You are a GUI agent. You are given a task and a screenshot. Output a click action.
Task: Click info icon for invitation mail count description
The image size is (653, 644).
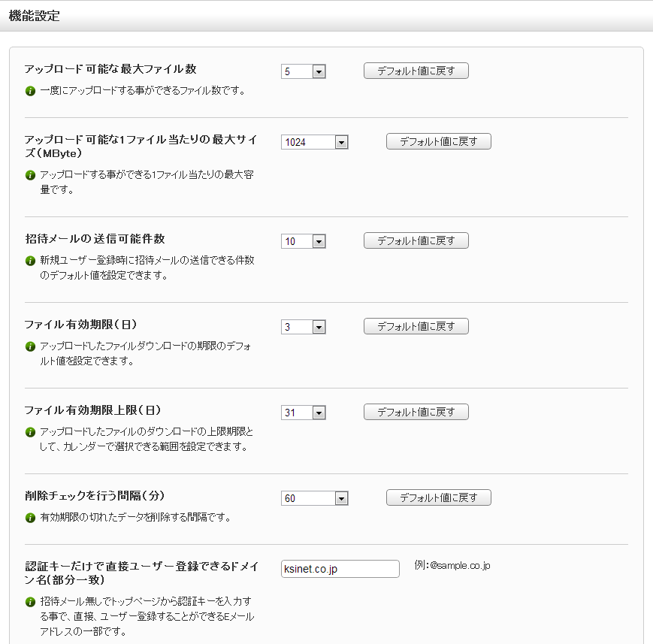[30, 261]
